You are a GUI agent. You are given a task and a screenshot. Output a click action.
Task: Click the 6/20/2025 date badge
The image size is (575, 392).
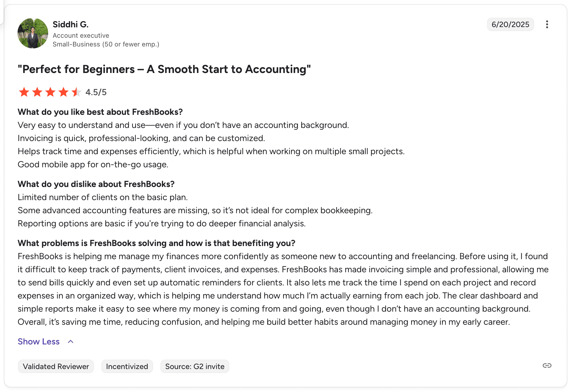click(510, 25)
